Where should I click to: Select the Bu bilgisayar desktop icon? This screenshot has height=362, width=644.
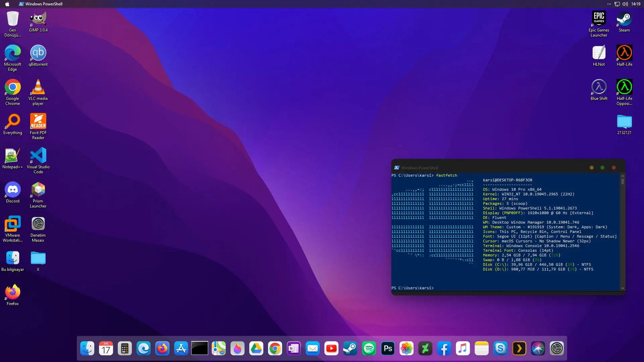pyautogui.click(x=13, y=261)
